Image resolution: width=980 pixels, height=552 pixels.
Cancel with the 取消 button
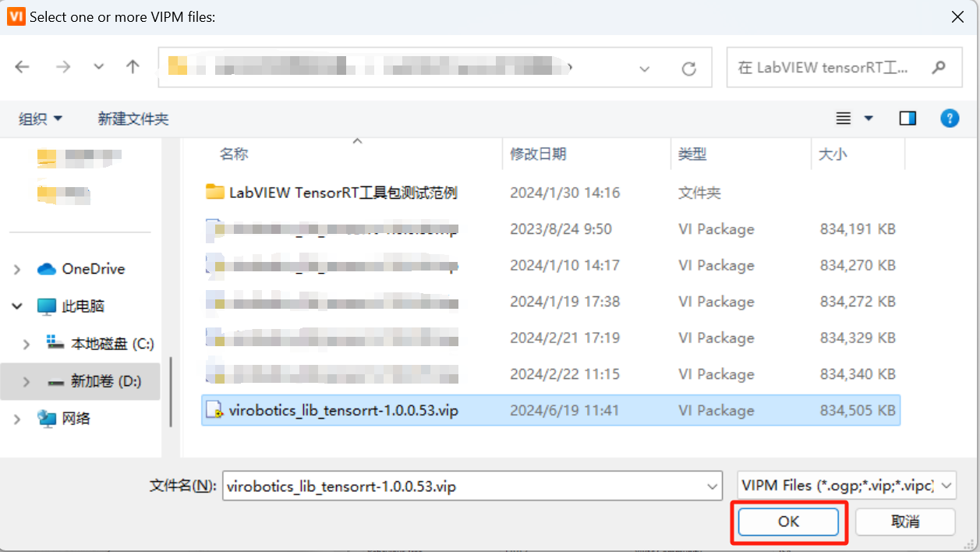(x=905, y=522)
